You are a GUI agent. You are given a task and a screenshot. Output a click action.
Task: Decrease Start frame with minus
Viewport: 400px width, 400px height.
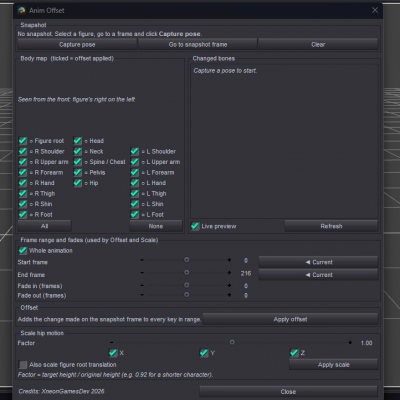(142, 260)
